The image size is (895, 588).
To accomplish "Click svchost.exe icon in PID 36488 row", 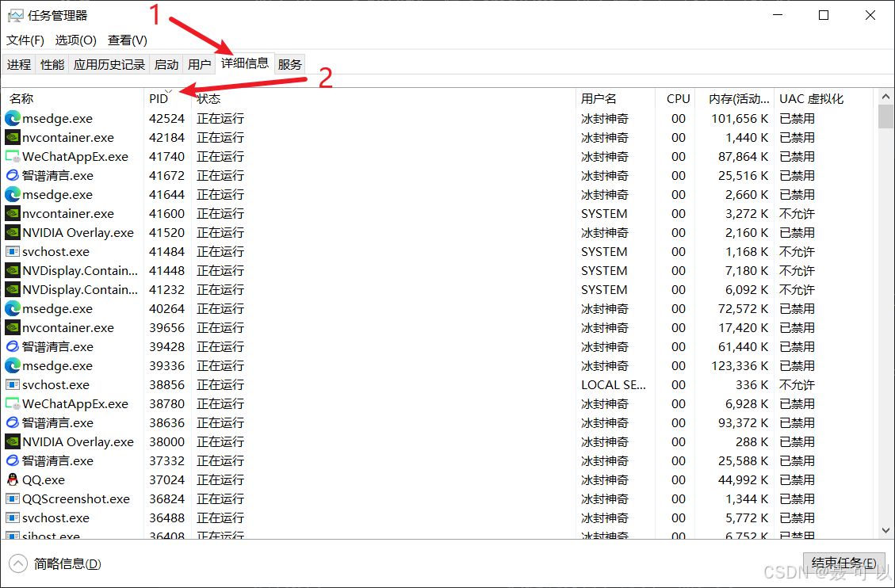I will tap(13, 517).
